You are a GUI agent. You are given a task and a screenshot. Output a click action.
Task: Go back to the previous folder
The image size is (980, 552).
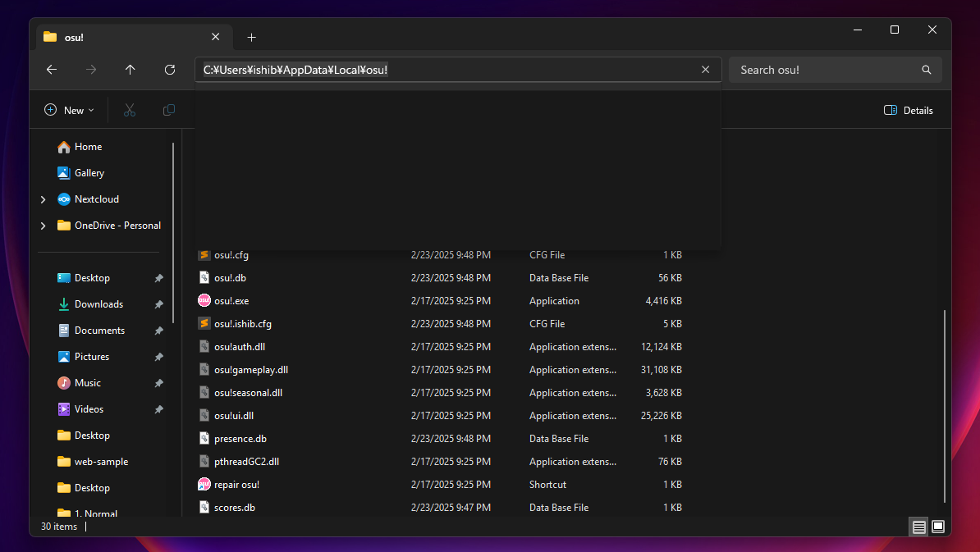point(52,70)
